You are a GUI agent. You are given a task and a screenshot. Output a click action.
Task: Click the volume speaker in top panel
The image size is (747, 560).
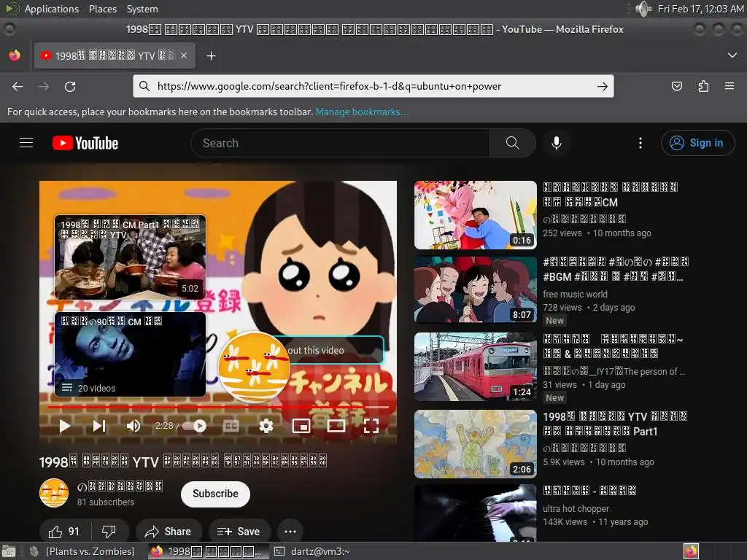coord(643,9)
